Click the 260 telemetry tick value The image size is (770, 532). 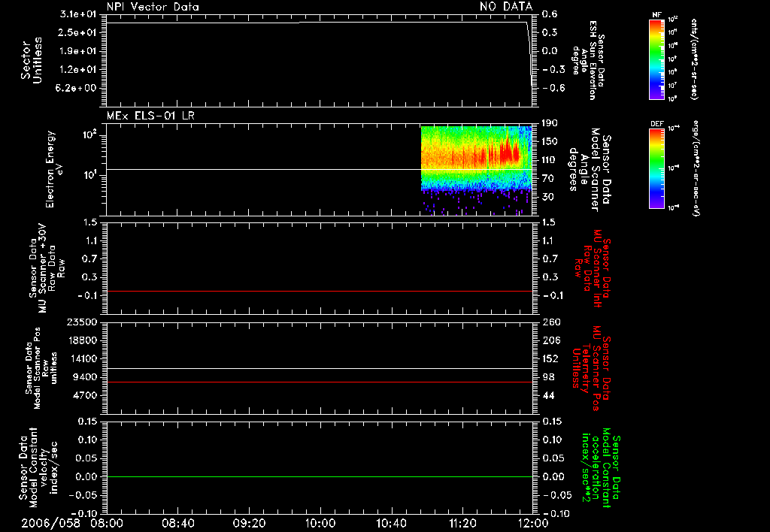click(x=551, y=322)
